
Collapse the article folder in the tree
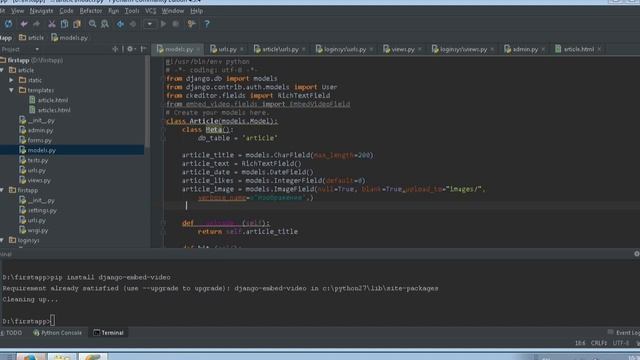pos(2,70)
